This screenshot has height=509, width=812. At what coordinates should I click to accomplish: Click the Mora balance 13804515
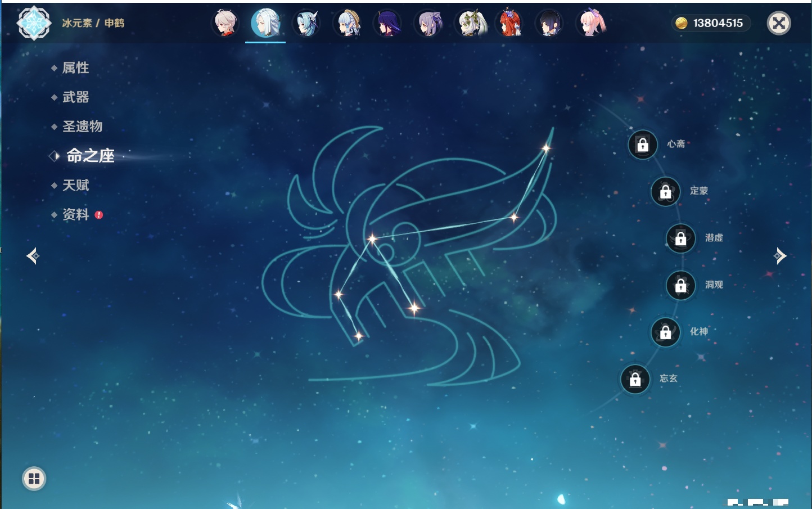711,23
